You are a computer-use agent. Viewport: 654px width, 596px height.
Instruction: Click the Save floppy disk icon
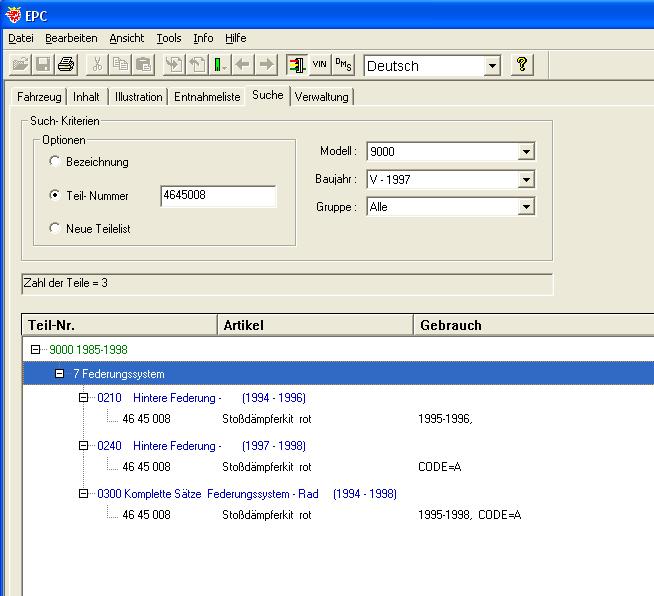pos(43,65)
